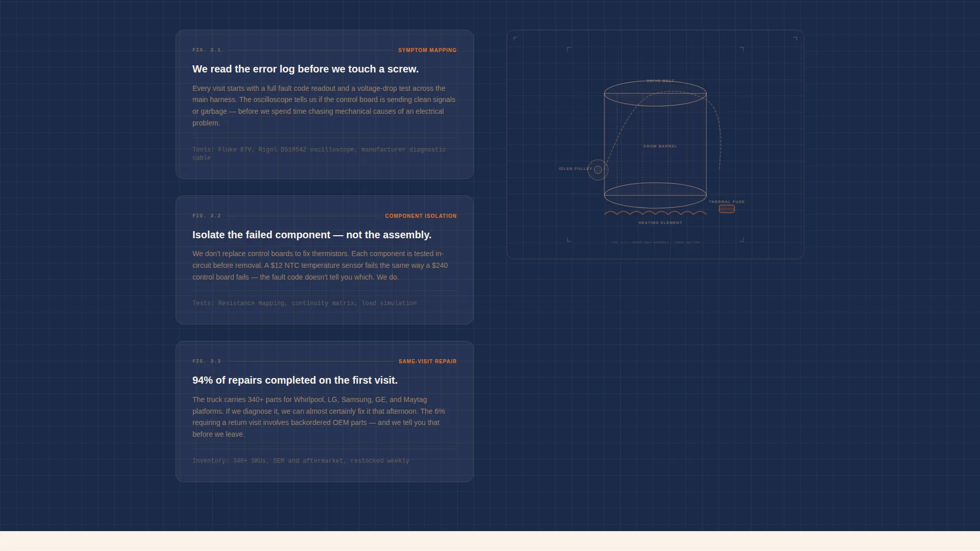The image size is (980, 551).
Task: Click the heating element wavy line
Action: [x=655, y=213]
